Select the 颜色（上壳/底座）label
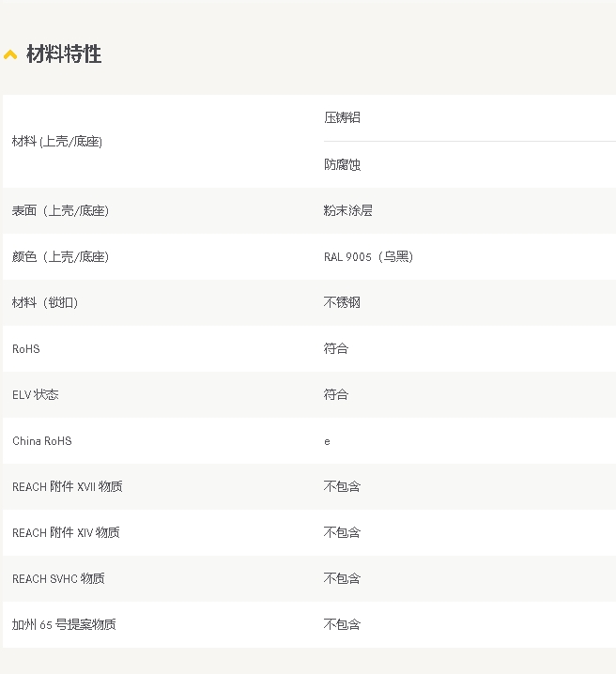 [x=60, y=256]
